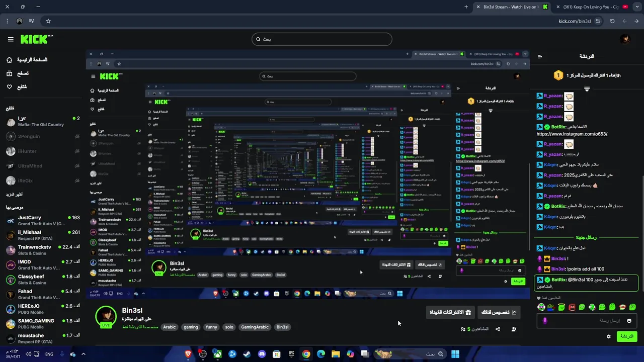This screenshot has height=362, width=644.
Task: Select the Arabic category tag
Action: tap(170, 327)
